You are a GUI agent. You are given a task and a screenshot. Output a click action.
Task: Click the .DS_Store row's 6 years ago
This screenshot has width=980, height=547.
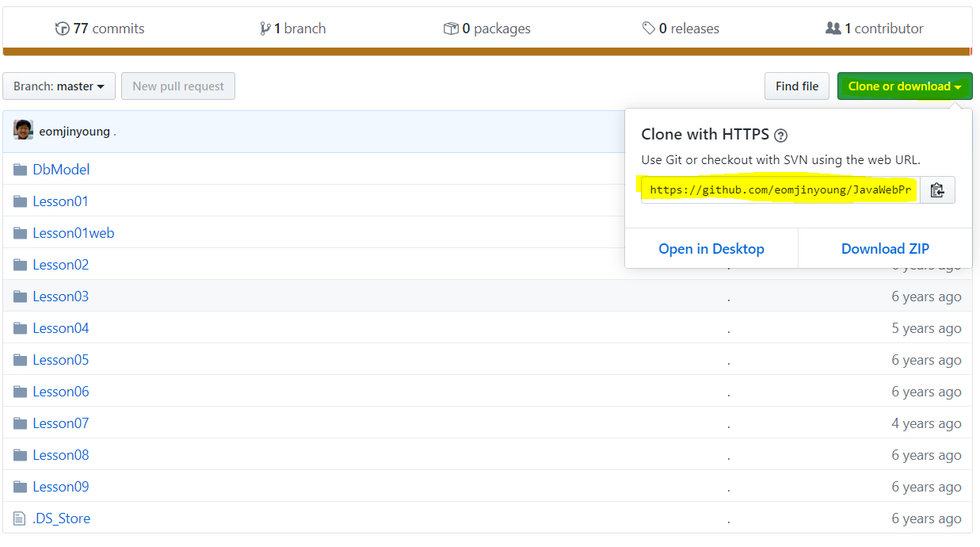(926, 518)
